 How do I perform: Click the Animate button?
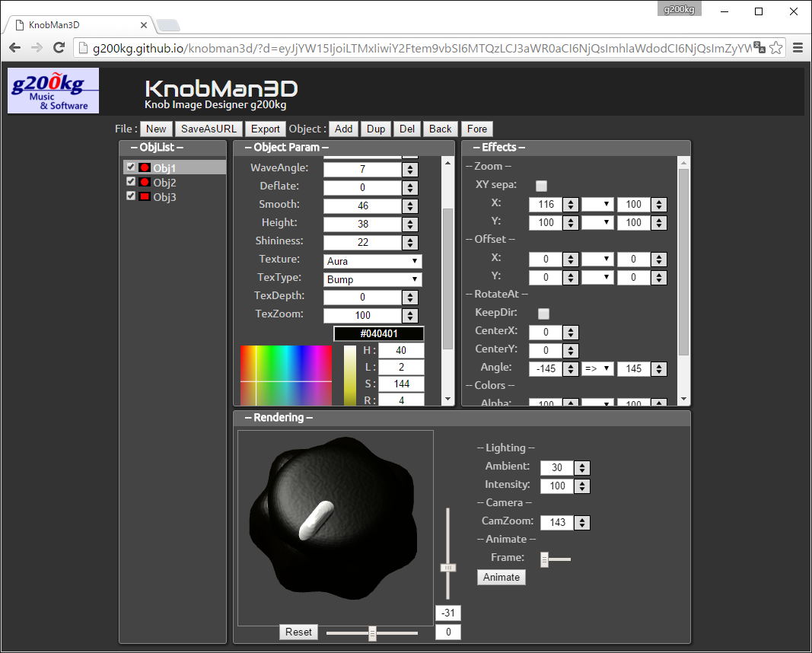pos(502,577)
